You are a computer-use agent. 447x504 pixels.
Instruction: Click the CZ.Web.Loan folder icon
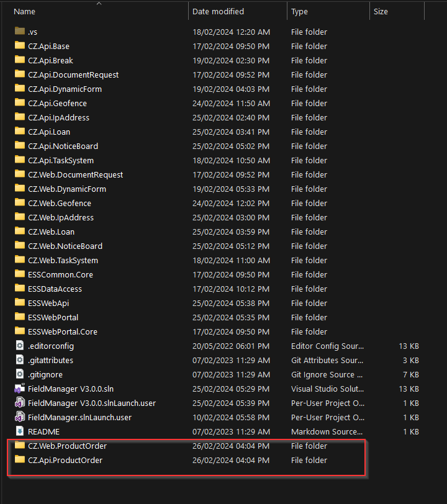(20, 231)
